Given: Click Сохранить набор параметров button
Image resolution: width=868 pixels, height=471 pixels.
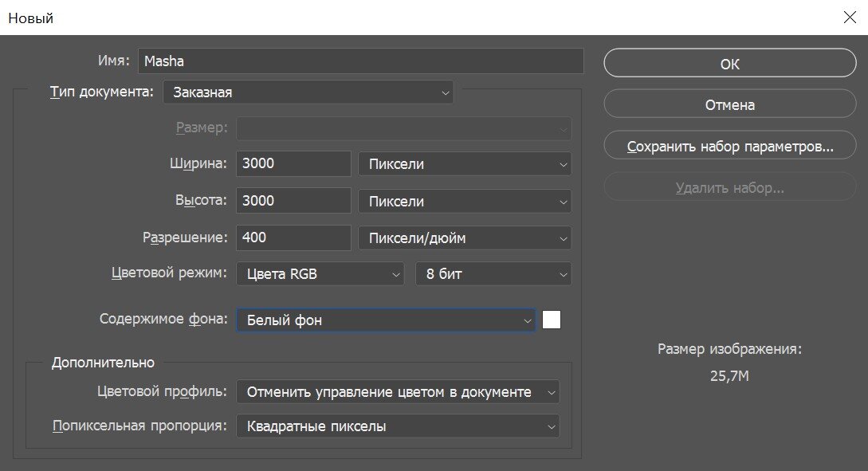Looking at the screenshot, I should [729, 146].
